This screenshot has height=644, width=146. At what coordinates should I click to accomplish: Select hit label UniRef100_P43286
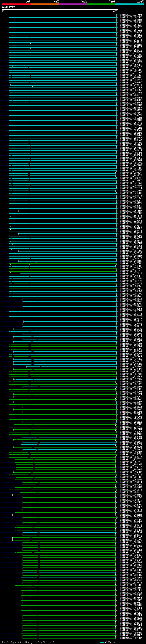[x=131, y=266]
